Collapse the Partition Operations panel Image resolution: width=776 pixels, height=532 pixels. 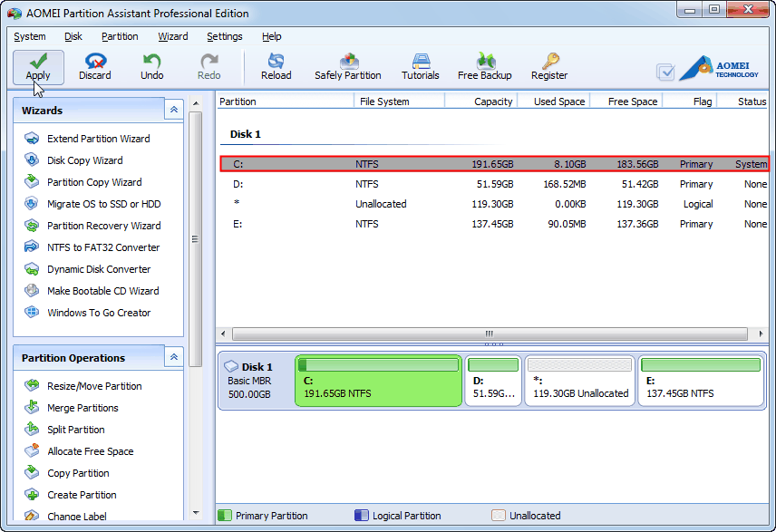(174, 357)
